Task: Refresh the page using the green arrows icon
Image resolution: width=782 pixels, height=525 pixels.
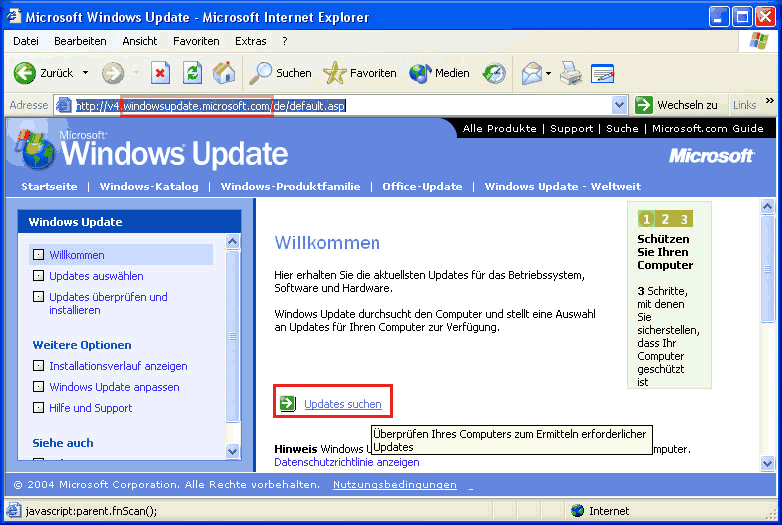Action: tap(192, 73)
